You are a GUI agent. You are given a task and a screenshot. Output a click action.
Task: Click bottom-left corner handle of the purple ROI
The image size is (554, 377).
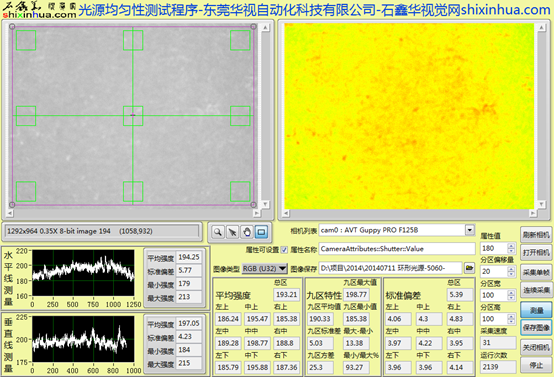coord(12,205)
